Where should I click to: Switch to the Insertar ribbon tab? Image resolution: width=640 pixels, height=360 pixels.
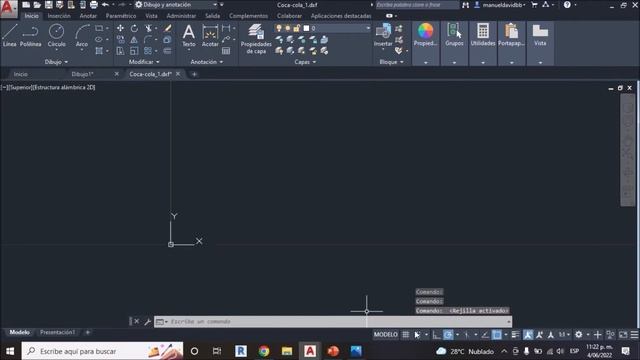(x=59, y=16)
